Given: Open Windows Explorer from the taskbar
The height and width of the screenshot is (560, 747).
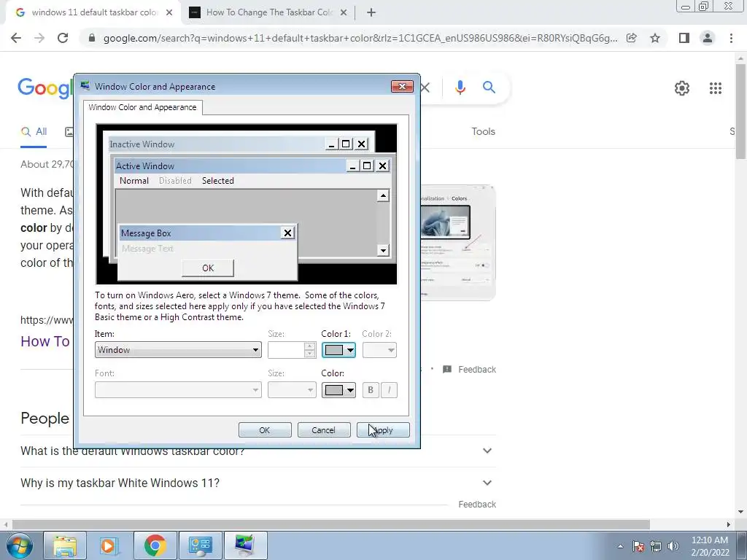Looking at the screenshot, I should tap(65, 545).
